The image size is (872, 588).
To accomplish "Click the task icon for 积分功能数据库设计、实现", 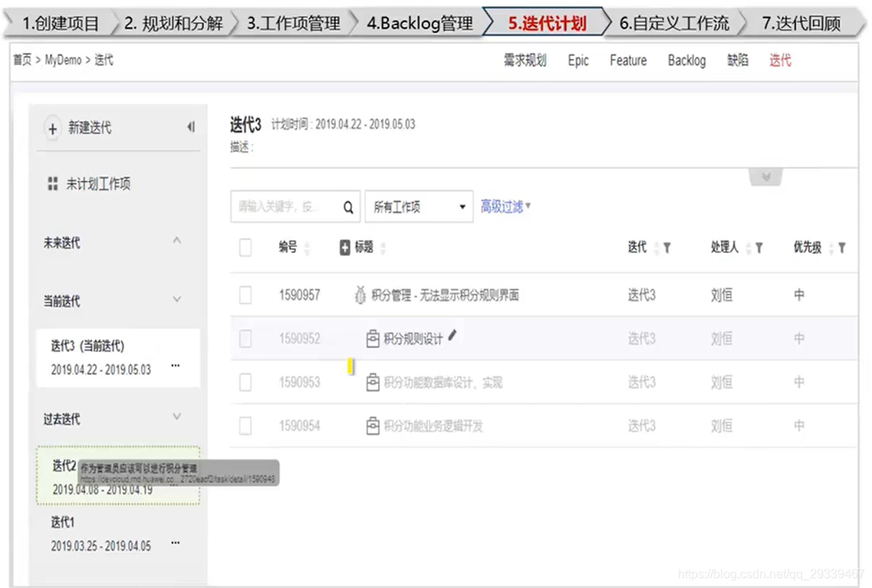I will (x=373, y=383).
